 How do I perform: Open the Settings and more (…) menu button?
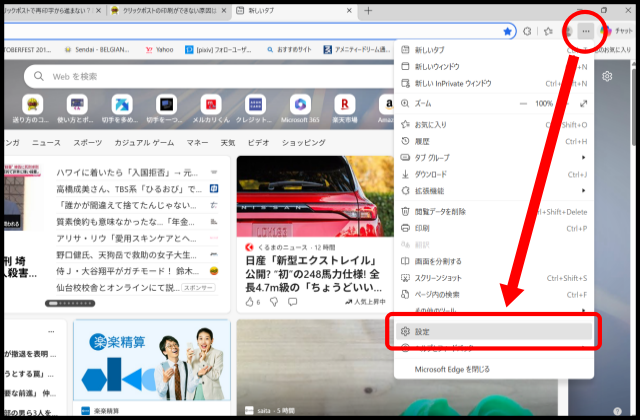coord(586,31)
